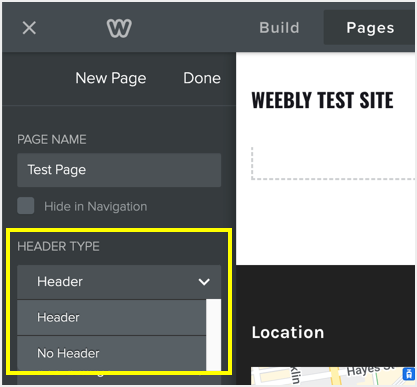
Task: Select the Header option in list
Action: click(111, 317)
